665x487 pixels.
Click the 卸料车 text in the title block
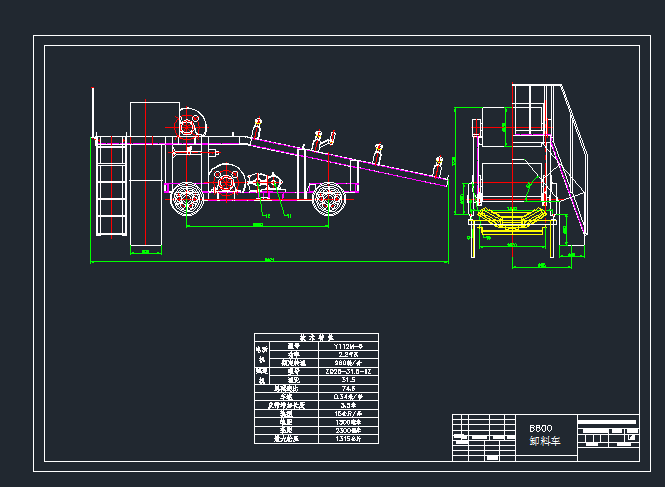tap(543, 440)
